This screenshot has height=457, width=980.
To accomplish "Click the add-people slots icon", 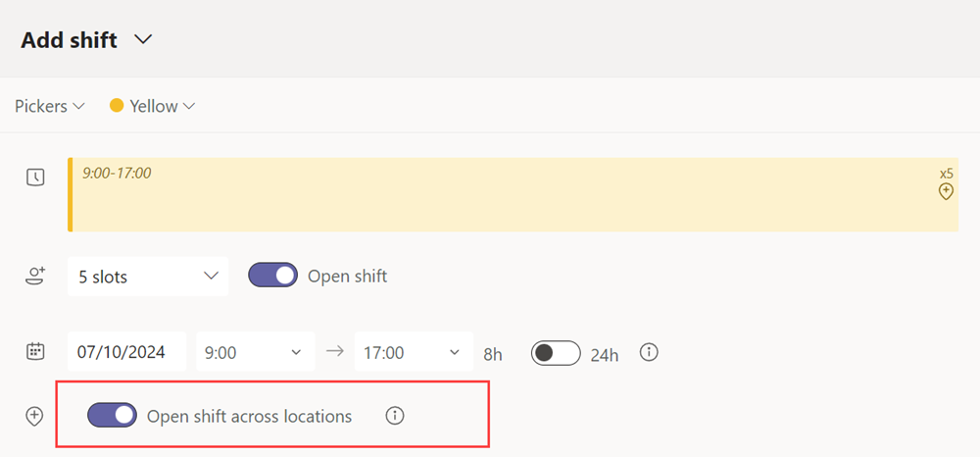I will pos(35,276).
